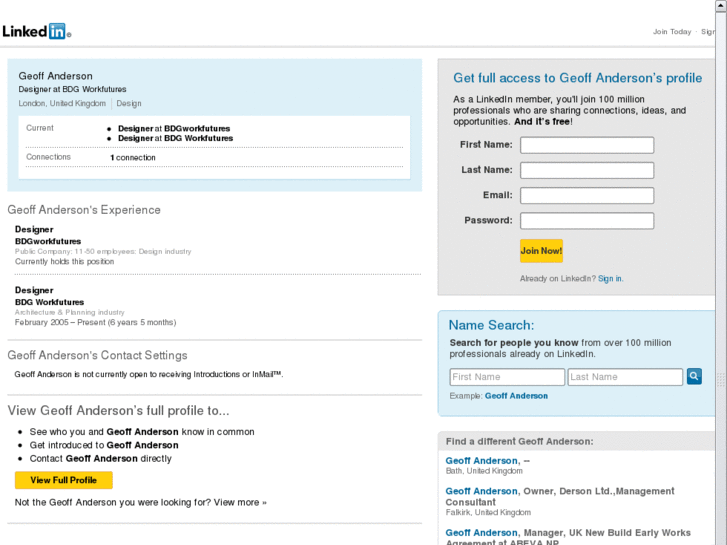The height and width of the screenshot is (545, 727).
Task: Click the search Last Name box
Action: point(625,377)
